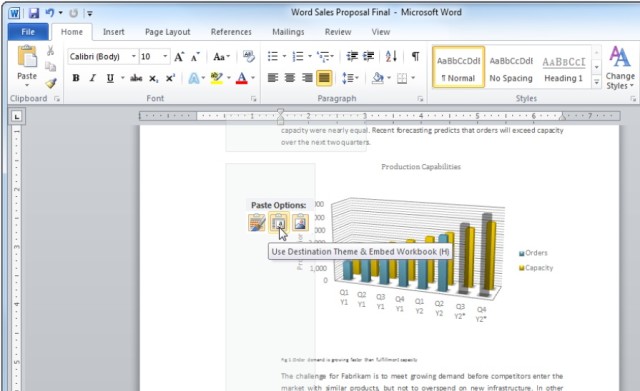Open the References tab

[x=231, y=32]
